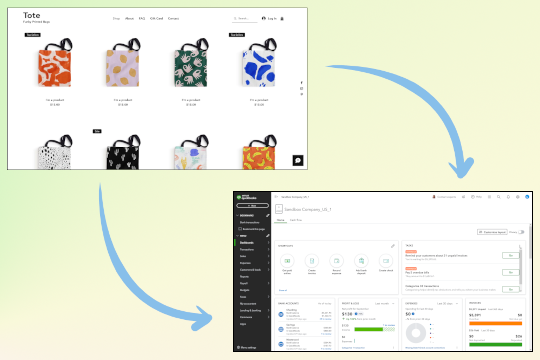Toggle the Privacy switch in QuickBooks
Image resolution: width=540 pixels, height=360 pixels.
pyautogui.click(x=521, y=232)
